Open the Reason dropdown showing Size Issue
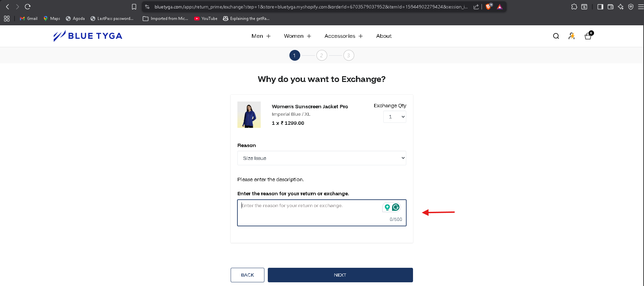Screen dimensions: 644x286 [321, 158]
